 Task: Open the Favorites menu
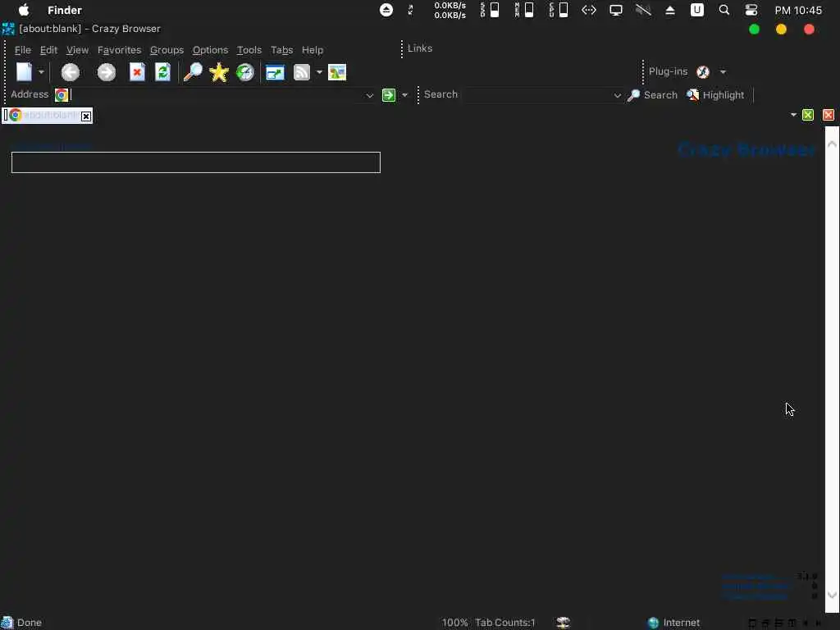pos(119,50)
